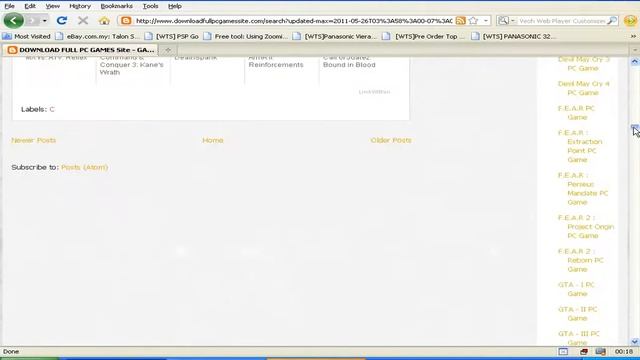Click the label C link
640x360 pixels.
(x=52, y=109)
